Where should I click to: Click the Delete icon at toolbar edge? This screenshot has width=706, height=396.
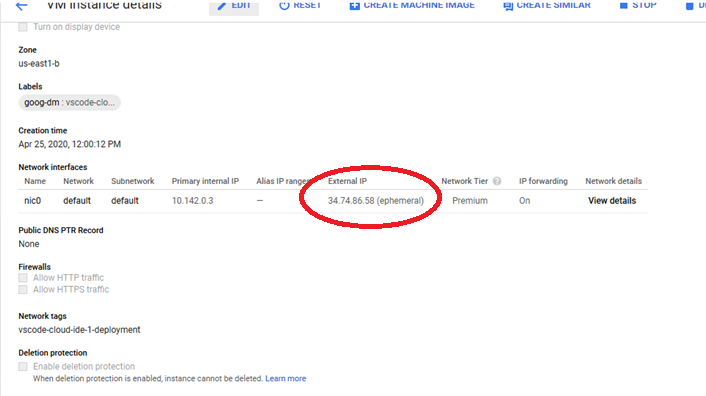(x=689, y=6)
